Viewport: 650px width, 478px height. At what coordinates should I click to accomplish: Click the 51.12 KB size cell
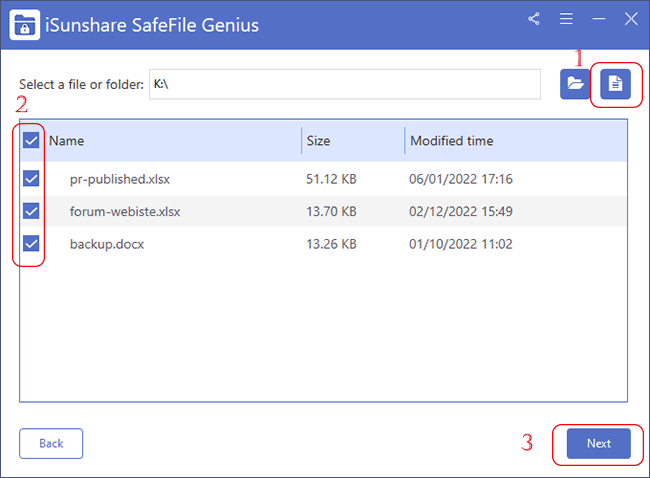tap(331, 179)
